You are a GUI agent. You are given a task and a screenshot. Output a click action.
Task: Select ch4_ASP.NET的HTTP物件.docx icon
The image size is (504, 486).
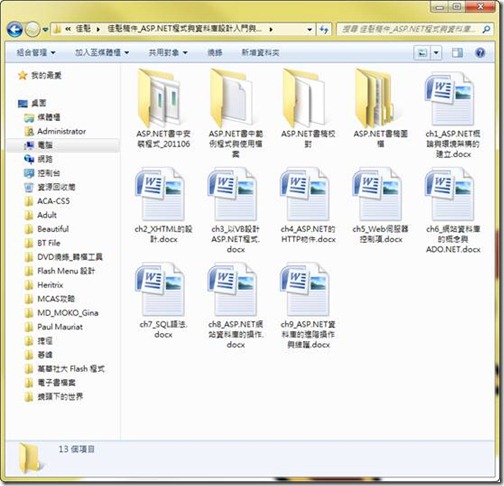(305, 194)
